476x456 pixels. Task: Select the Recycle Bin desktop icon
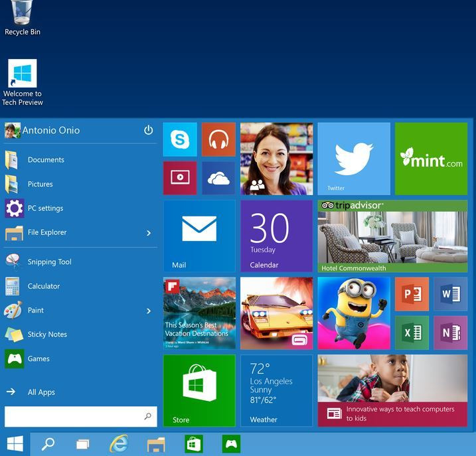[22, 18]
